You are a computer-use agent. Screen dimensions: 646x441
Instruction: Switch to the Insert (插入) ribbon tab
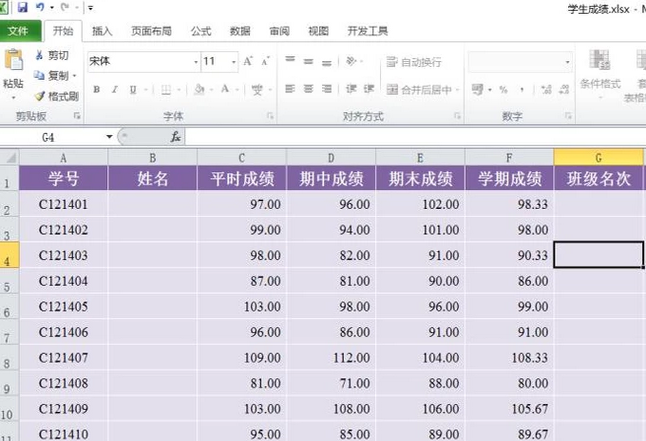click(102, 31)
